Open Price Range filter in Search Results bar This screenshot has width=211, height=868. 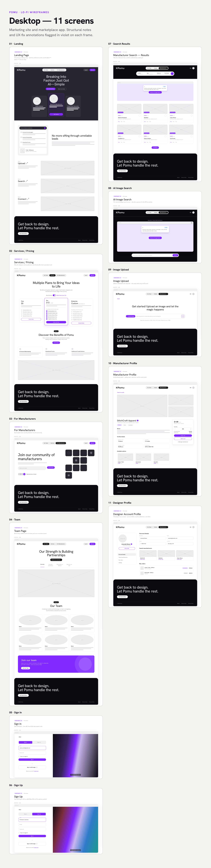(x=167, y=73)
